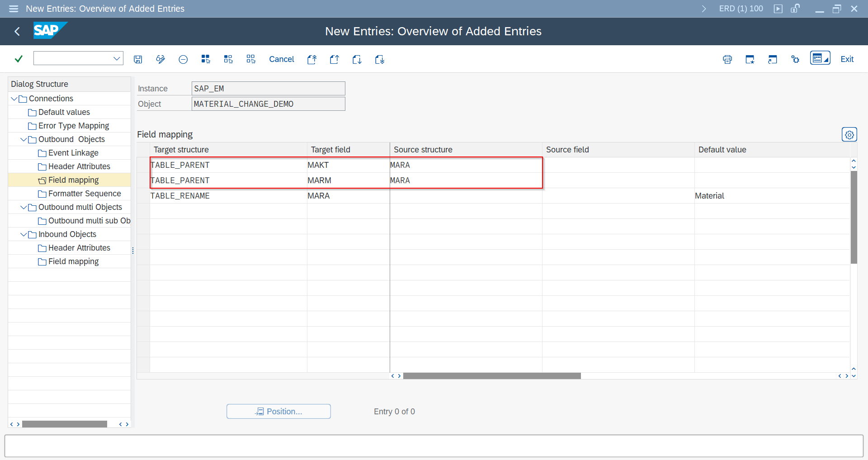Open Header Attributes under Inbound Objects

[79, 248]
